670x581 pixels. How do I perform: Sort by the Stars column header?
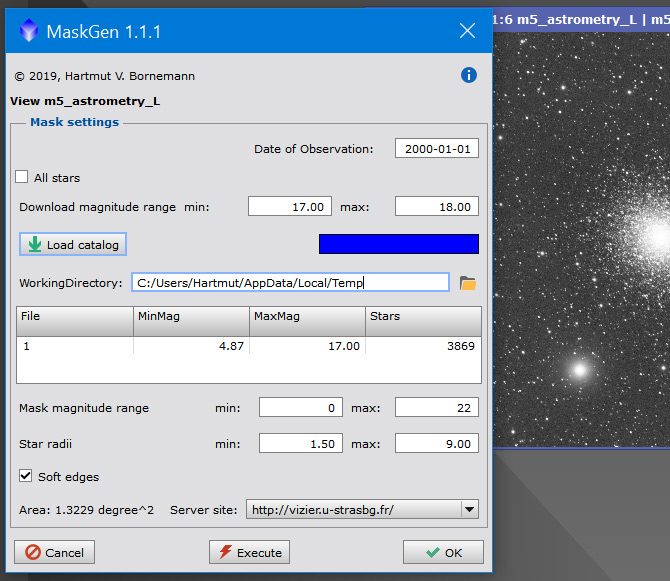click(423, 321)
